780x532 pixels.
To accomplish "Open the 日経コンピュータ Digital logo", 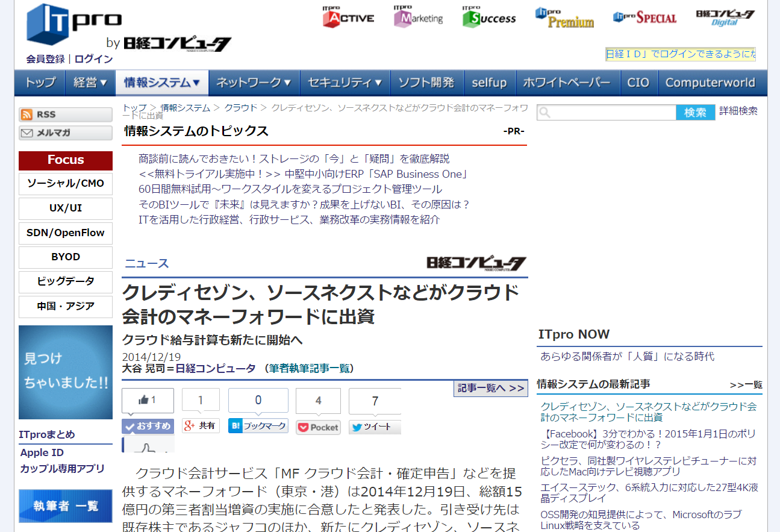I will click(x=725, y=17).
